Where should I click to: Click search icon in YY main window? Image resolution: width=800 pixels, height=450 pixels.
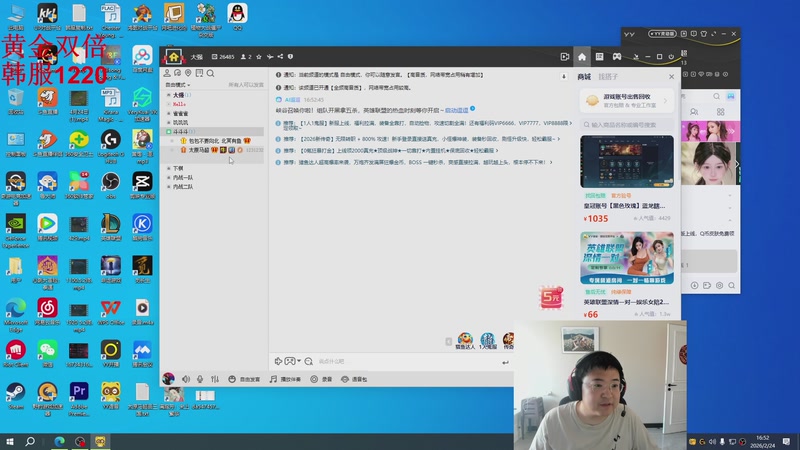[716, 96]
